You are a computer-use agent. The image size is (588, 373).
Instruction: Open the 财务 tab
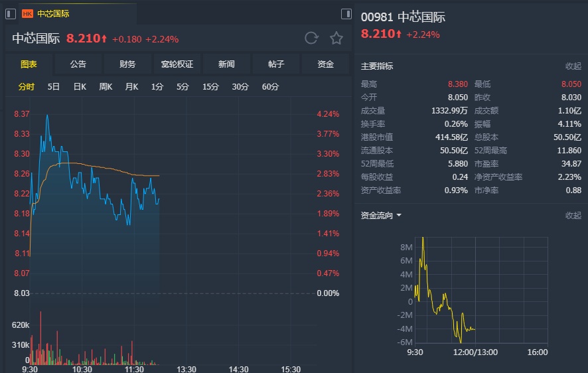(127, 64)
